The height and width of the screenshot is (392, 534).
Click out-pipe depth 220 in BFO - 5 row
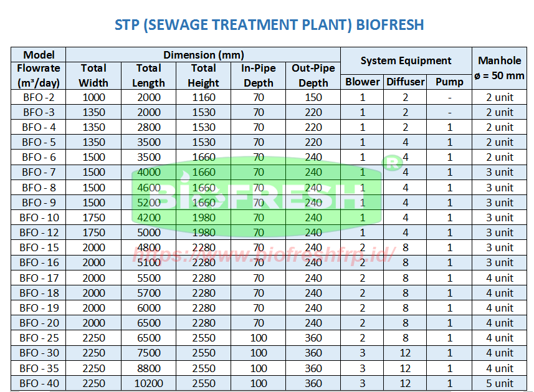(313, 142)
